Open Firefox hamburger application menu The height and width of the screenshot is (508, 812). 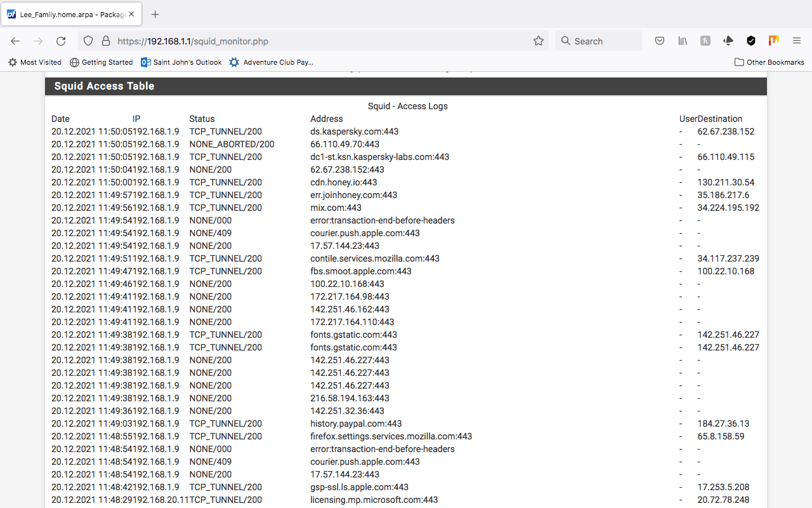797,41
